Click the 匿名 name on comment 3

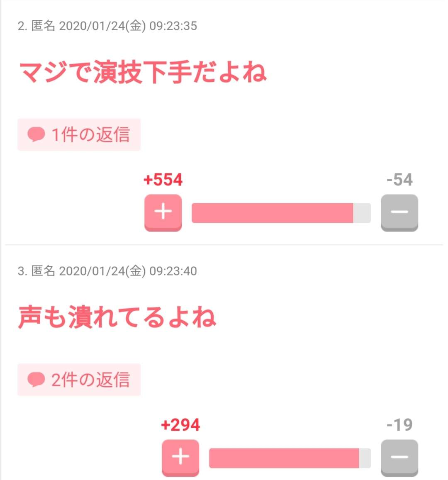click(43, 271)
